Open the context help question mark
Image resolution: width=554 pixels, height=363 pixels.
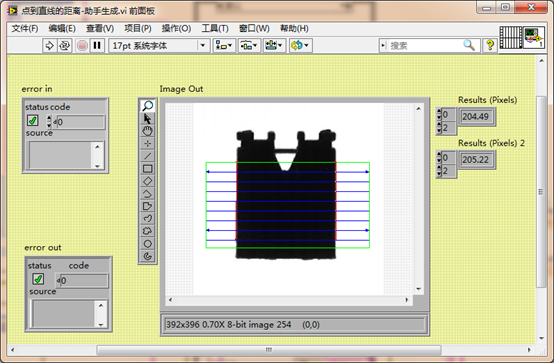(490, 45)
